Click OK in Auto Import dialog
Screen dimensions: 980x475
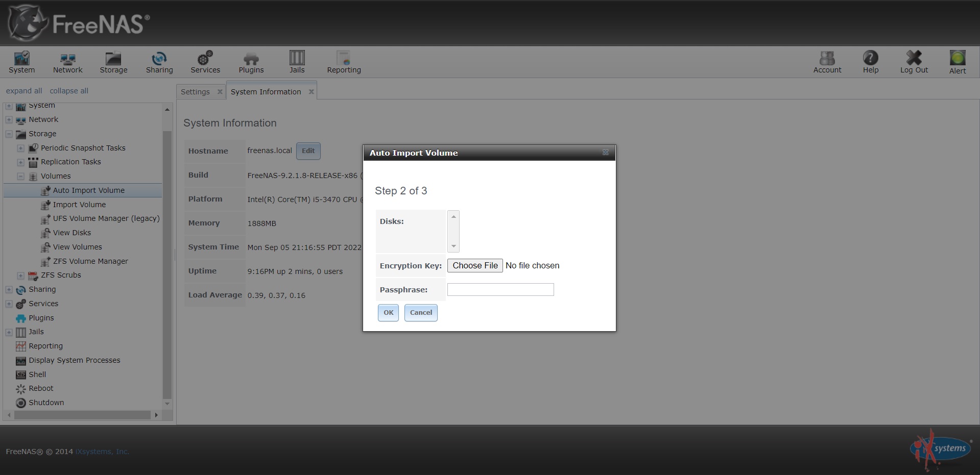[388, 313]
